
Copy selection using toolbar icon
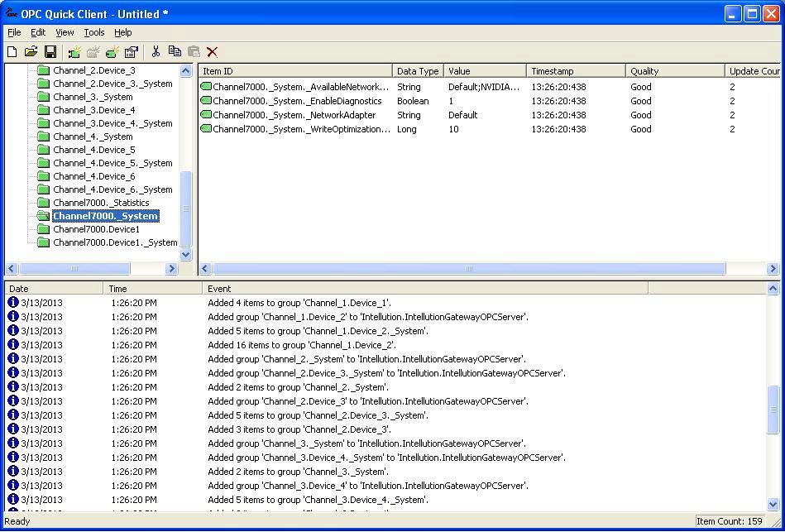click(x=175, y=51)
